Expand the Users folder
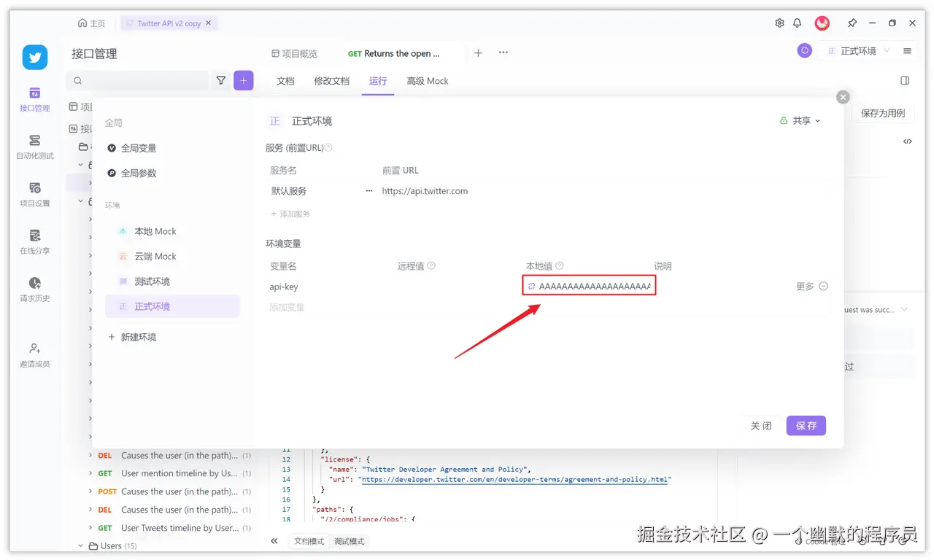Image resolution: width=934 pixels, height=560 pixels. 80,545
